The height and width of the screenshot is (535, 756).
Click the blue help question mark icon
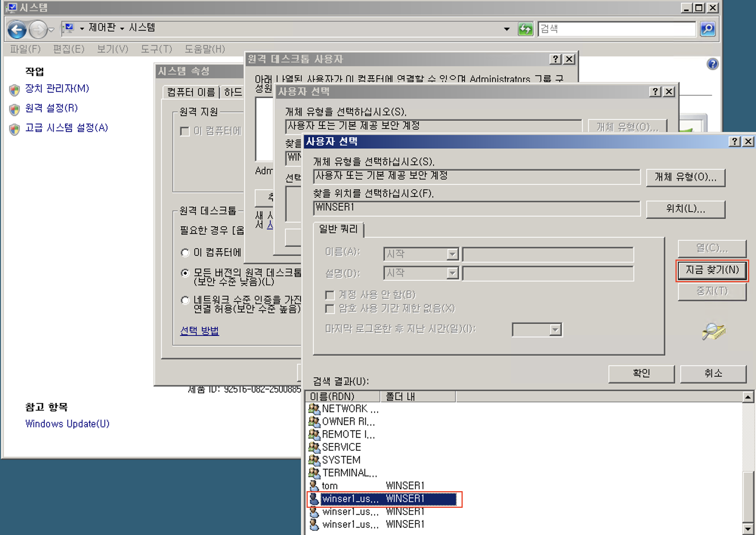[712, 64]
